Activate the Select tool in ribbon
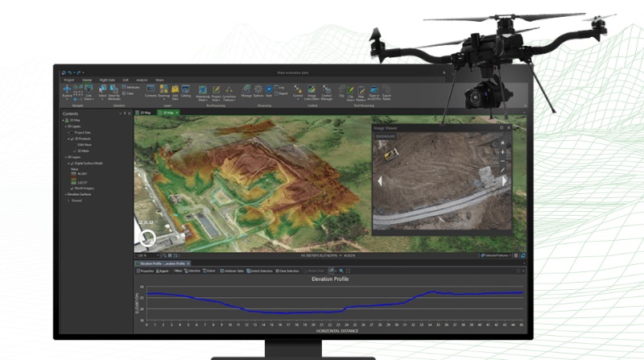Screen dimensions: 644x360 (x=102, y=91)
